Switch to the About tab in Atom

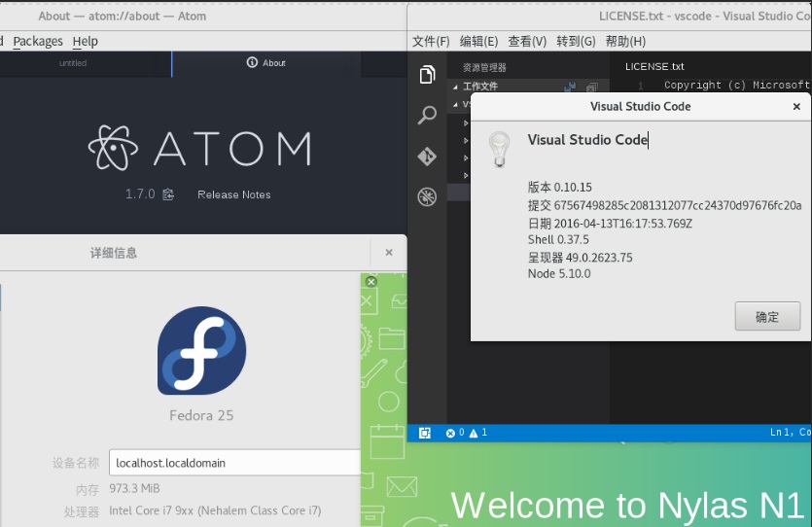(x=266, y=63)
